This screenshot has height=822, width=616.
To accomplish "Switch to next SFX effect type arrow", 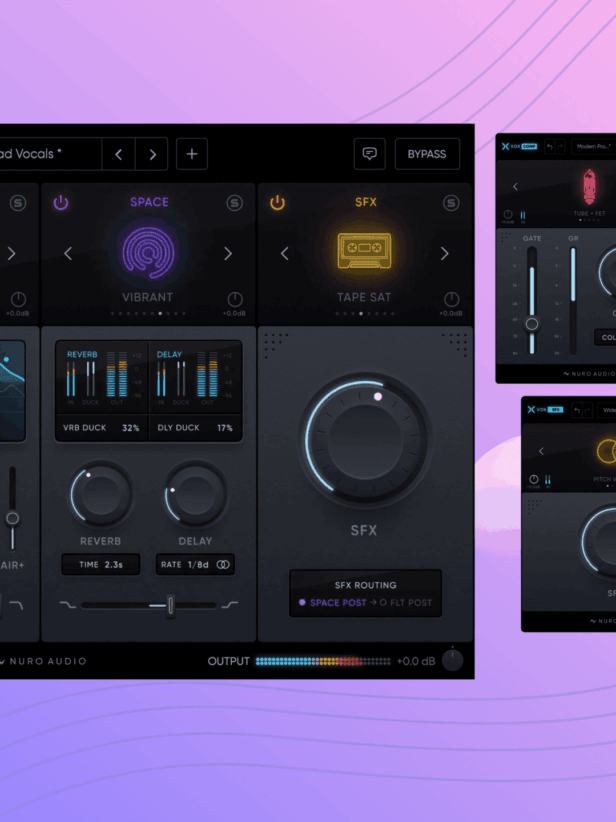I will (x=445, y=254).
